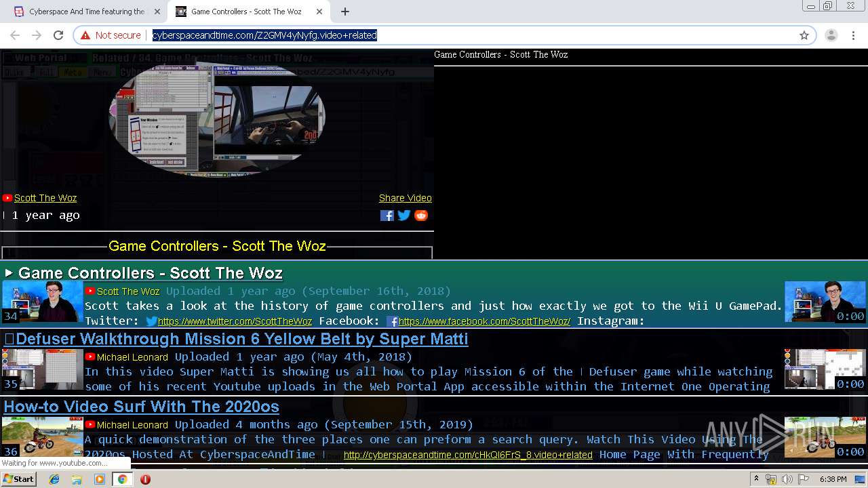
Task: Open the Action Center flag tray icon
Action: [x=802, y=479]
